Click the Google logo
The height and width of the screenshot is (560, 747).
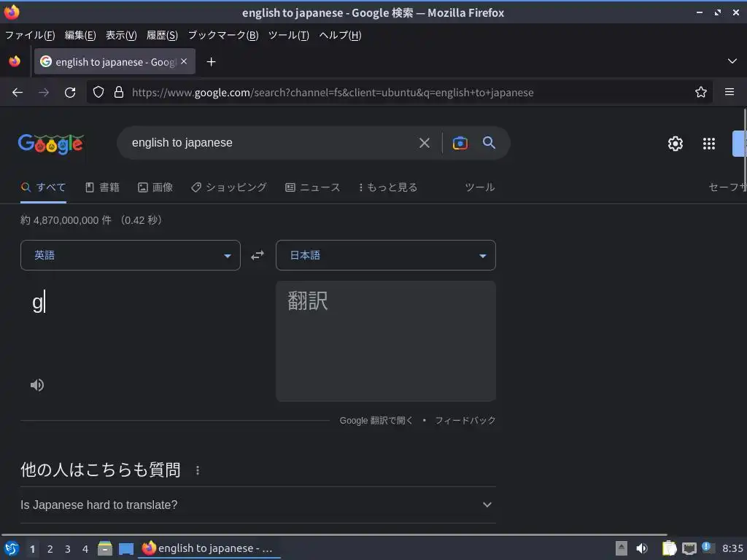coord(50,144)
